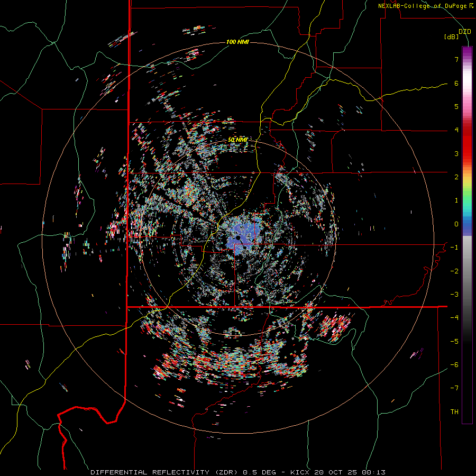The image size is (476, 476).
Task: Click the 4 value on the color scale
Action: [x=456, y=130]
